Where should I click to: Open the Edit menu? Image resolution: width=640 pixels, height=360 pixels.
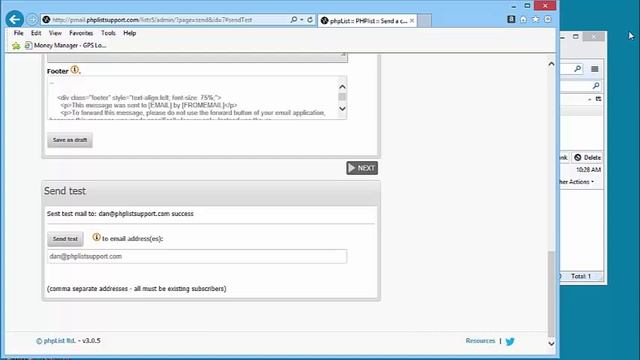[36, 33]
